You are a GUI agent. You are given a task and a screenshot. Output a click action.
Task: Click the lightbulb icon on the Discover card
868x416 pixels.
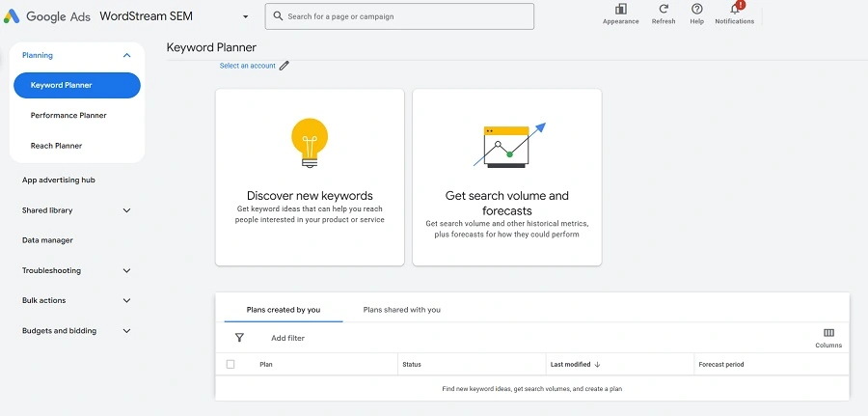[x=310, y=143]
